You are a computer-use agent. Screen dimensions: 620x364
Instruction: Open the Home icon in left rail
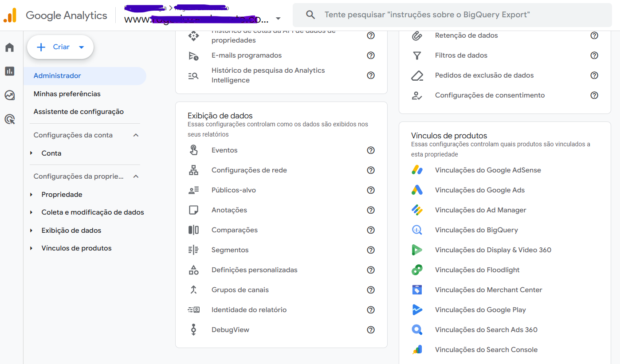(10, 47)
